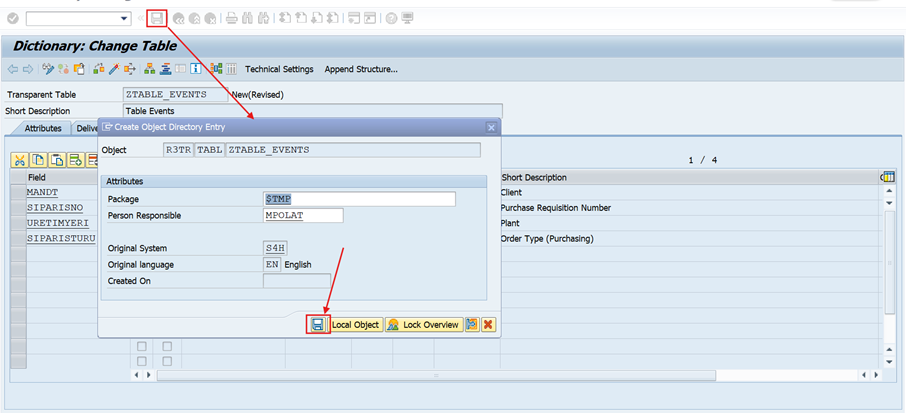Click the table's vertical scrollbar track

click(887, 280)
